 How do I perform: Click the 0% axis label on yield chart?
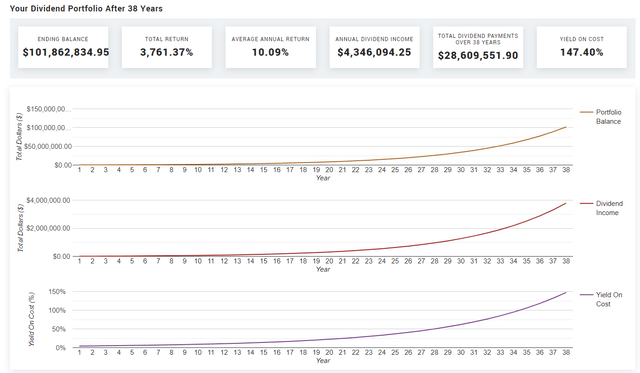point(60,348)
